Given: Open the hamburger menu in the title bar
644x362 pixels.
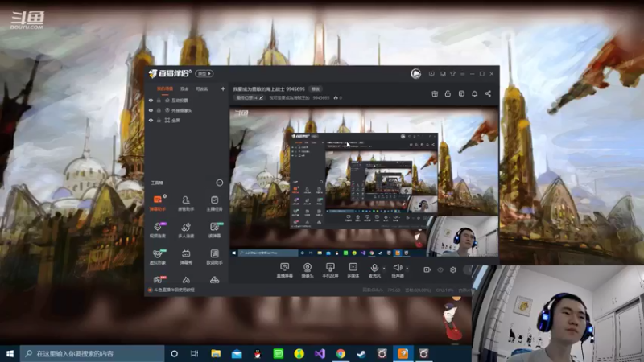Looking at the screenshot, I should coord(462,74).
